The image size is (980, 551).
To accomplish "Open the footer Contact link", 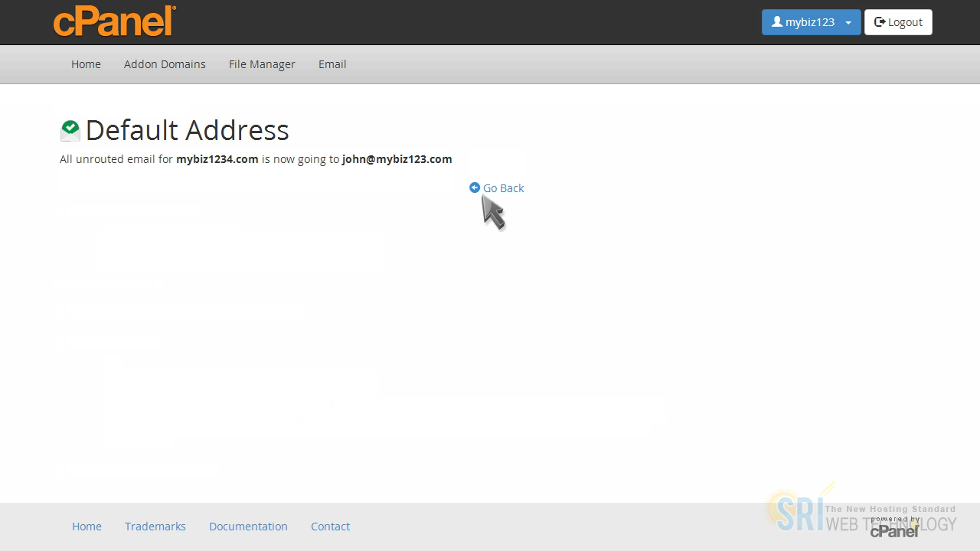I will pyautogui.click(x=330, y=527).
